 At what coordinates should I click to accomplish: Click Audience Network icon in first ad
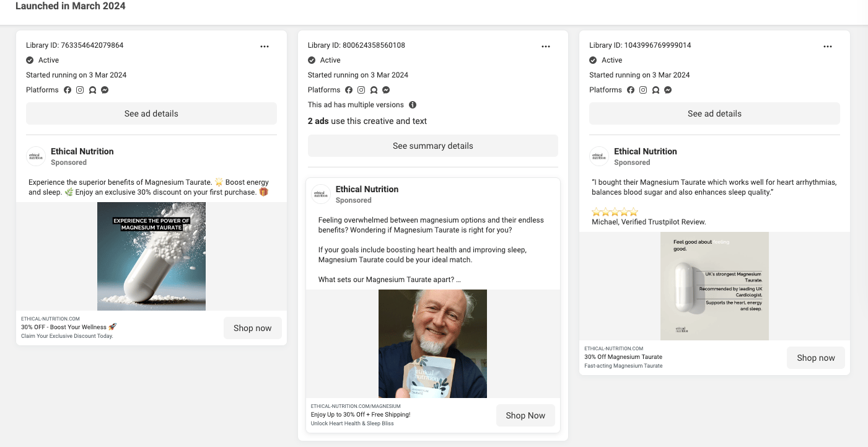(x=92, y=90)
